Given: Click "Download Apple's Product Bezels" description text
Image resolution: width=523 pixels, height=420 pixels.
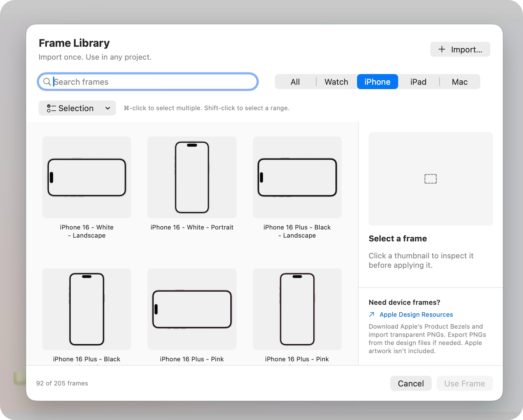Looking at the screenshot, I should (x=427, y=339).
